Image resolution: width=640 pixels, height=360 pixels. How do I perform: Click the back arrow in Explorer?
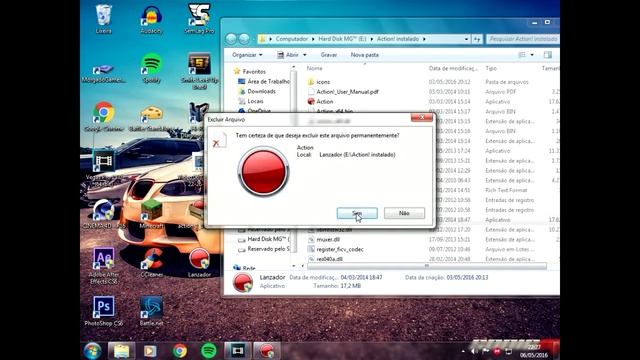231,39
